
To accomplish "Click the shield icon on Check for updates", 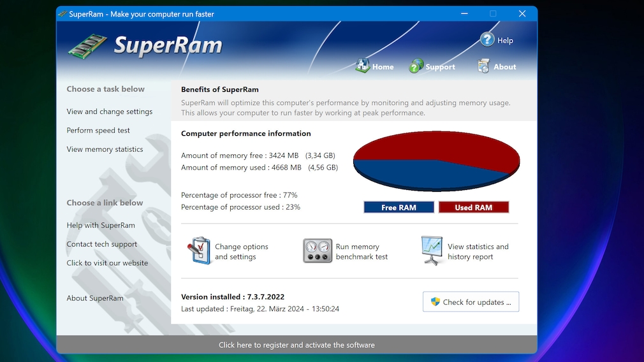I will [x=435, y=302].
